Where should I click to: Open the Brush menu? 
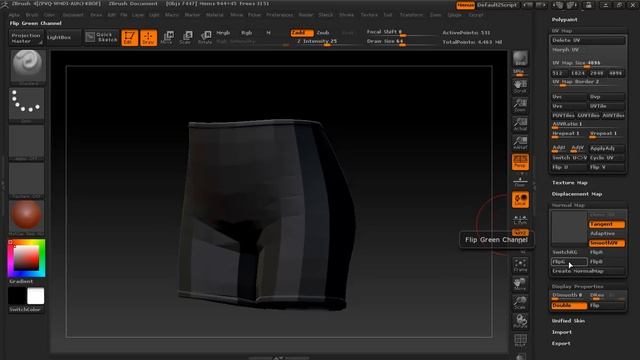[x=32, y=15]
